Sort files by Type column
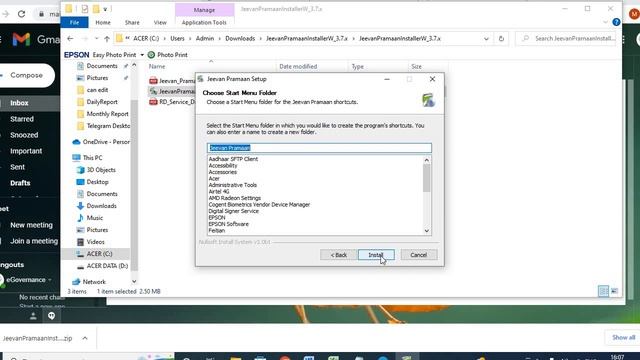 pyautogui.click(x=358, y=66)
